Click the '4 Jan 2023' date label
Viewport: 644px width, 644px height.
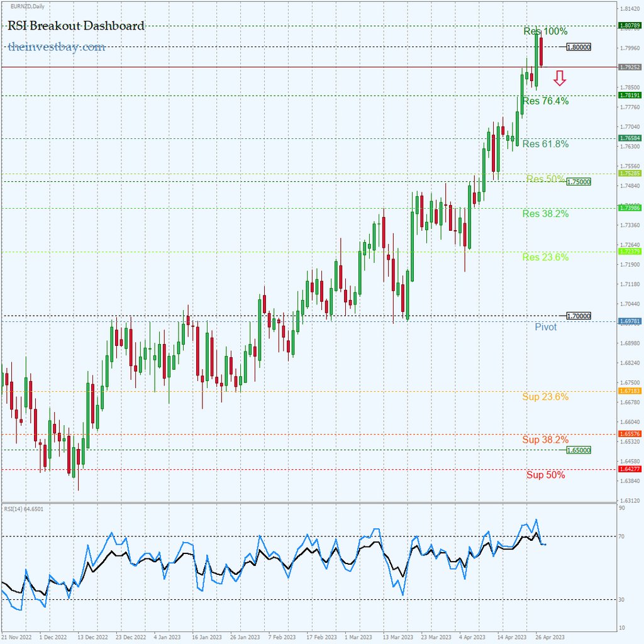(x=167, y=638)
